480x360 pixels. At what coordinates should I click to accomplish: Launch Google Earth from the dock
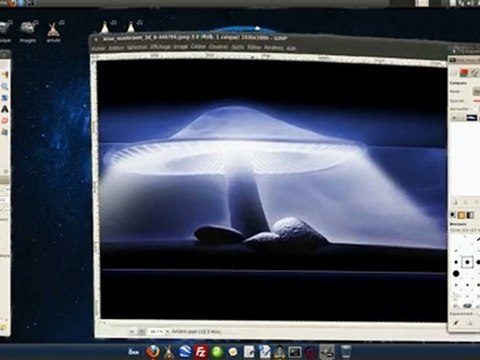point(185,351)
